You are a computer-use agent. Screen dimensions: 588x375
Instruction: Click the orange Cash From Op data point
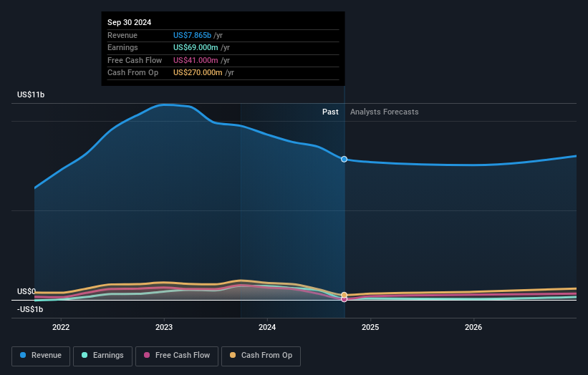344,295
